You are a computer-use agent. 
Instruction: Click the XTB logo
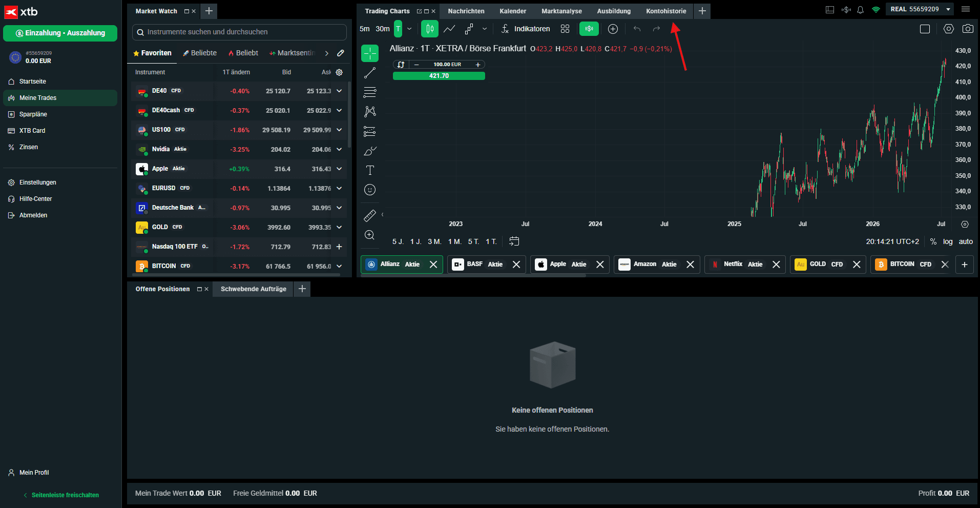tap(22, 11)
